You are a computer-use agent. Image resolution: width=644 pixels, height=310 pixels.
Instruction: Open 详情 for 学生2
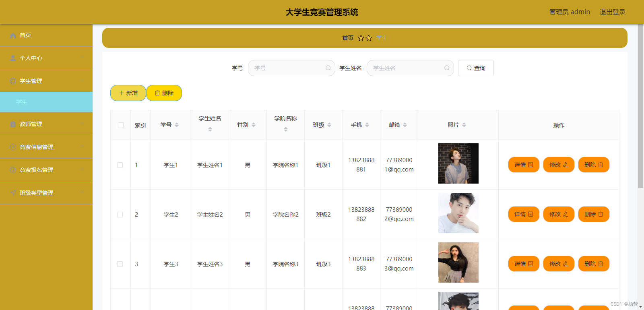tap(524, 214)
